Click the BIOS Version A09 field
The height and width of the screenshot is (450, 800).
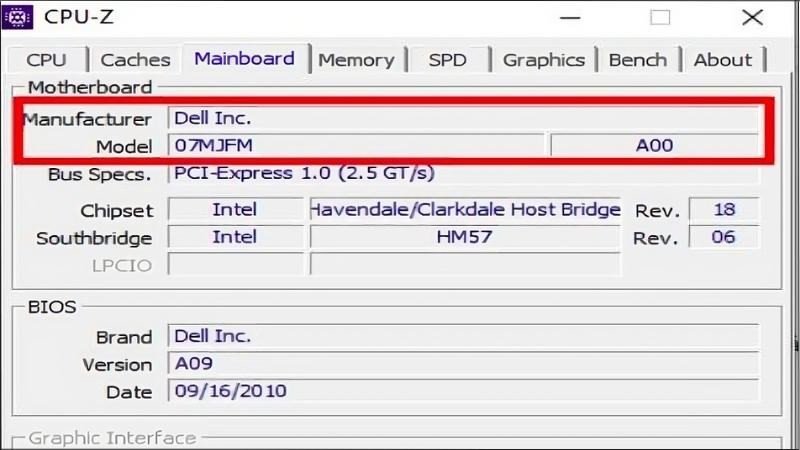point(462,364)
